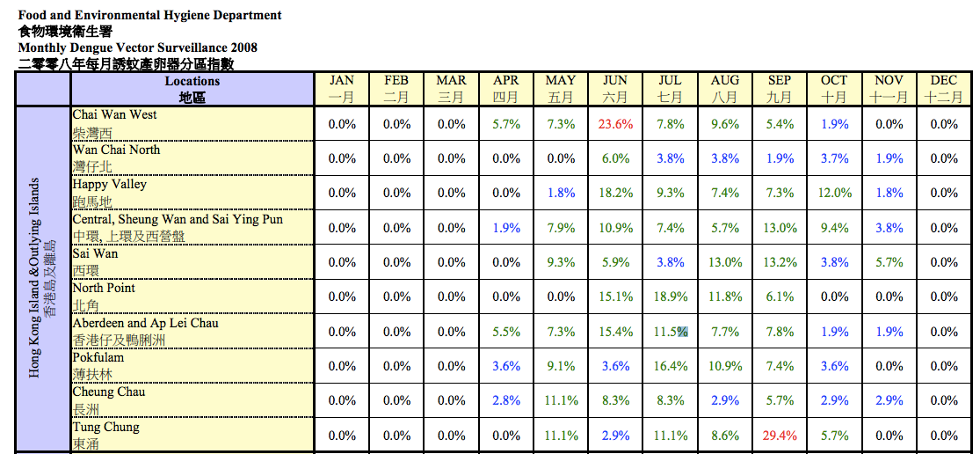Select the Happy Valley location cell
Image resolution: width=980 pixels, height=454 pixels.
point(192,193)
